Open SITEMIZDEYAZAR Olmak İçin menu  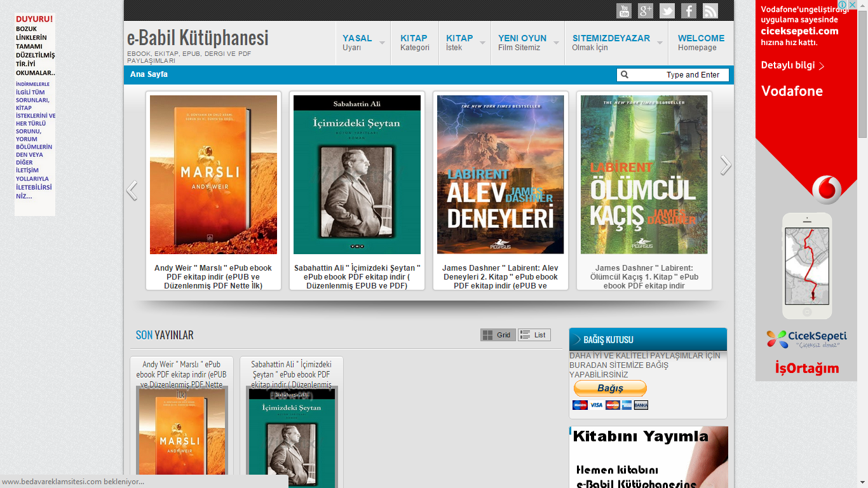[611, 43]
